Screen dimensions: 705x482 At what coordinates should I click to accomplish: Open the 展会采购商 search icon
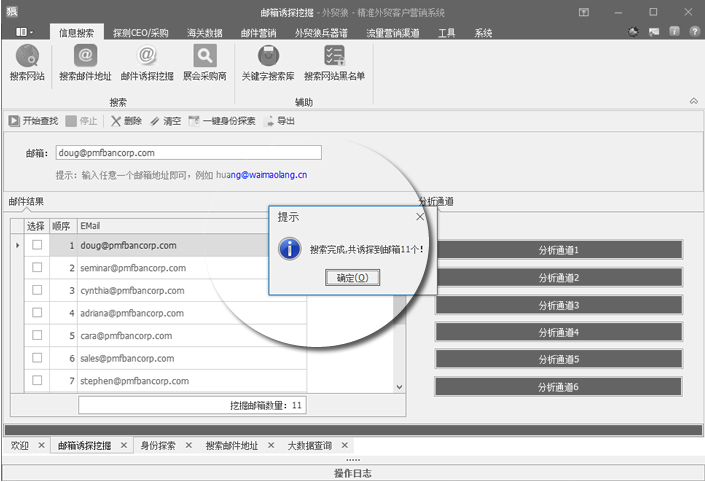(x=205, y=56)
